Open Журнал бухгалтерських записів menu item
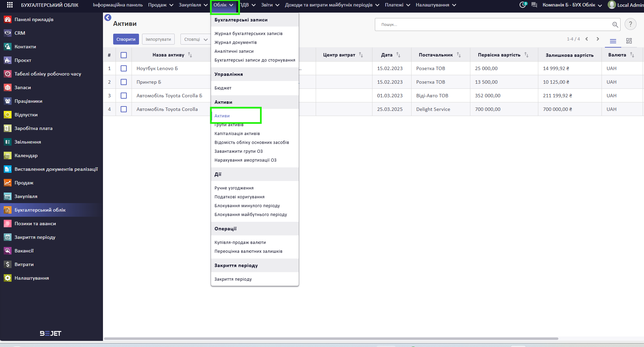The image size is (644, 347). click(x=248, y=33)
